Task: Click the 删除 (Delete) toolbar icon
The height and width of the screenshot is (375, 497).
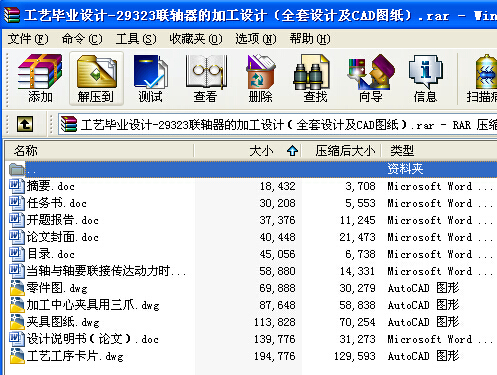Action: click(x=260, y=78)
